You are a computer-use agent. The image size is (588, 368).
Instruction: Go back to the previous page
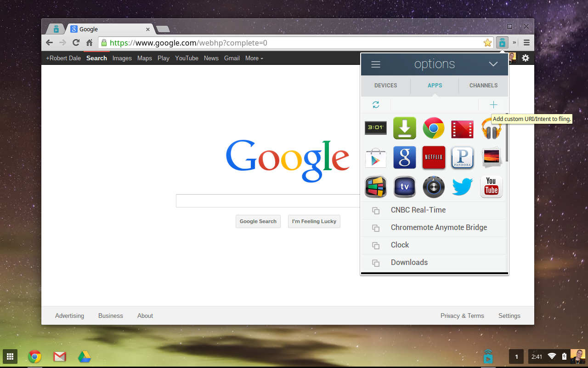(49, 43)
